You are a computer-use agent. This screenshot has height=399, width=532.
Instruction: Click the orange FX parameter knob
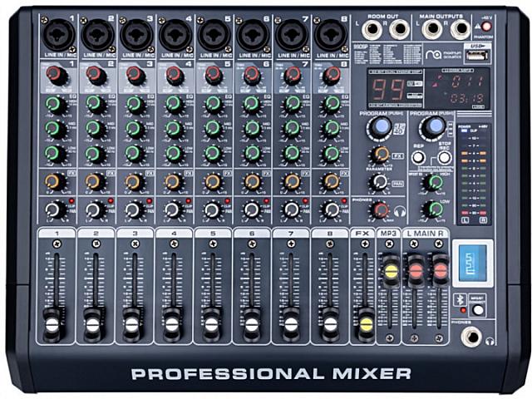point(380,155)
